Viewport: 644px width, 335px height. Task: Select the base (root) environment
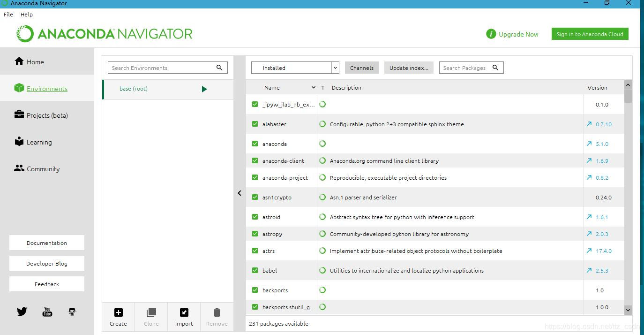coord(168,89)
